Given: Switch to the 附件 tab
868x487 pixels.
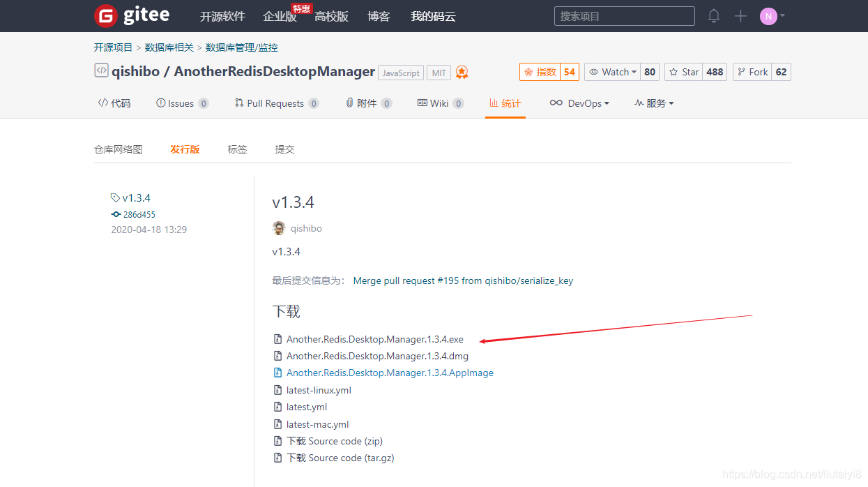Looking at the screenshot, I should coord(369,103).
